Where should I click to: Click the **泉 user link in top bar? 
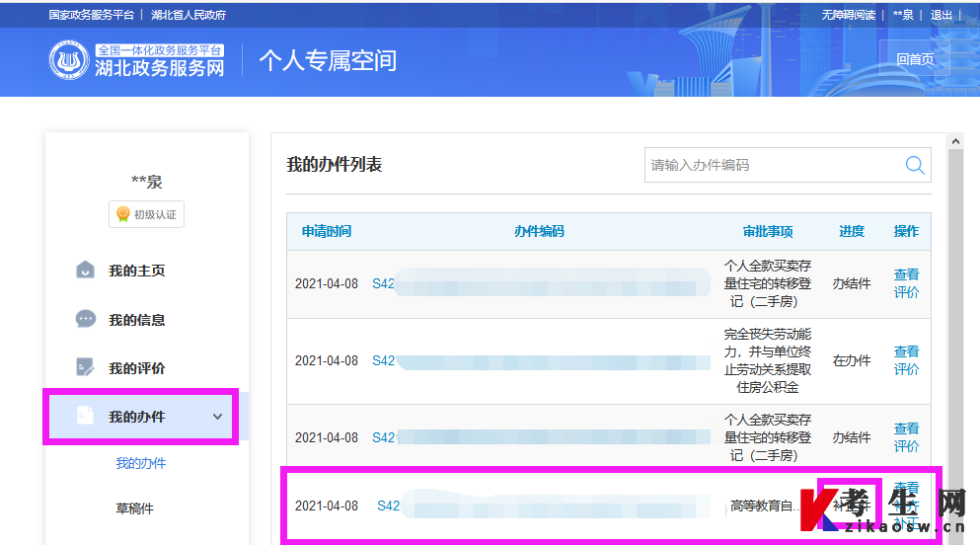[903, 15]
